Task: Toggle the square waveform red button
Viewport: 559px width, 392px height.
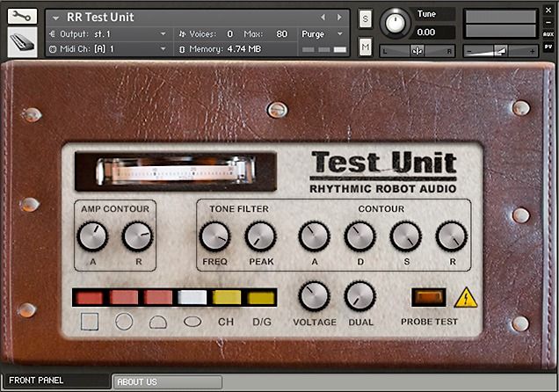Action: 90,298
